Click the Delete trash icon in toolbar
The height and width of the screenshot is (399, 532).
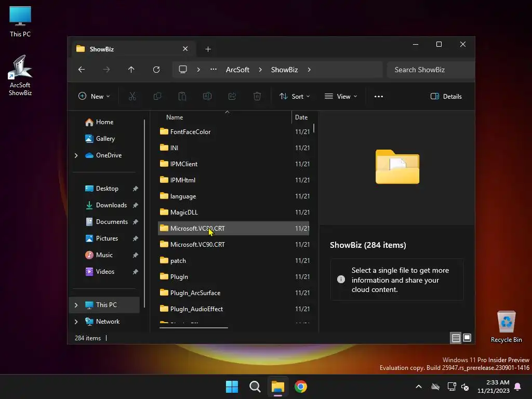tap(257, 96)
